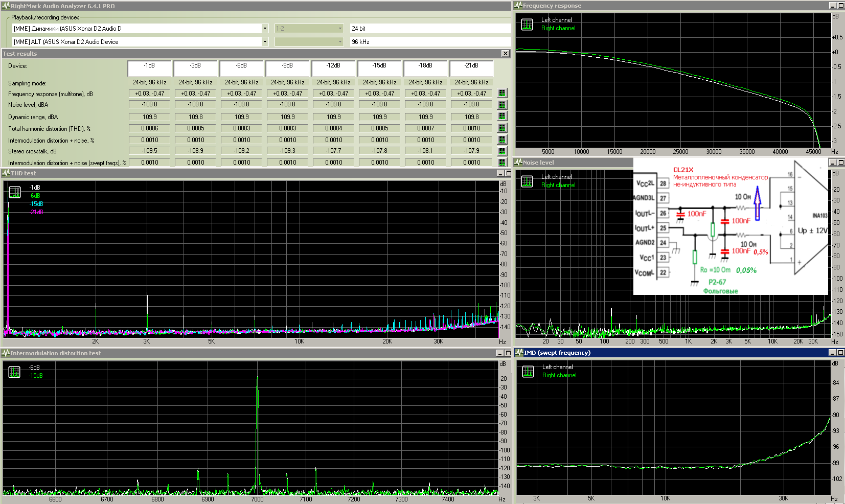Click the -1dB device name field
Screen dimensions: 845x504
tap(149, 68)
